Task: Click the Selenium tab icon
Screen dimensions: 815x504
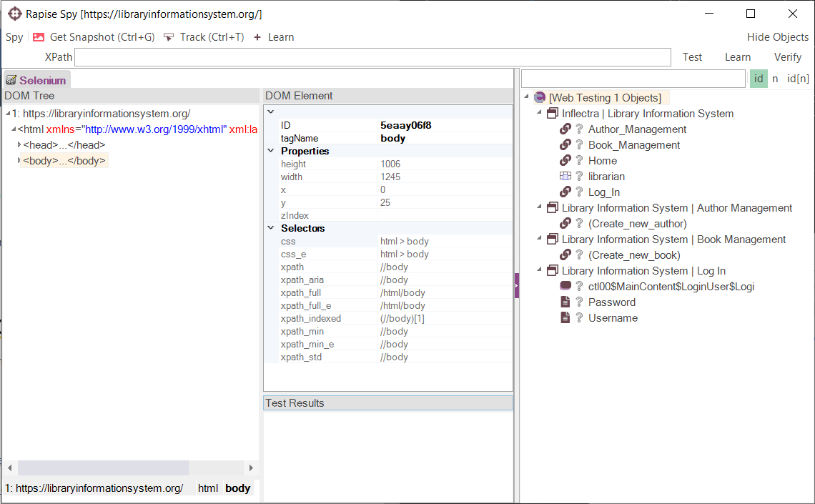Action: click(11, 80)
